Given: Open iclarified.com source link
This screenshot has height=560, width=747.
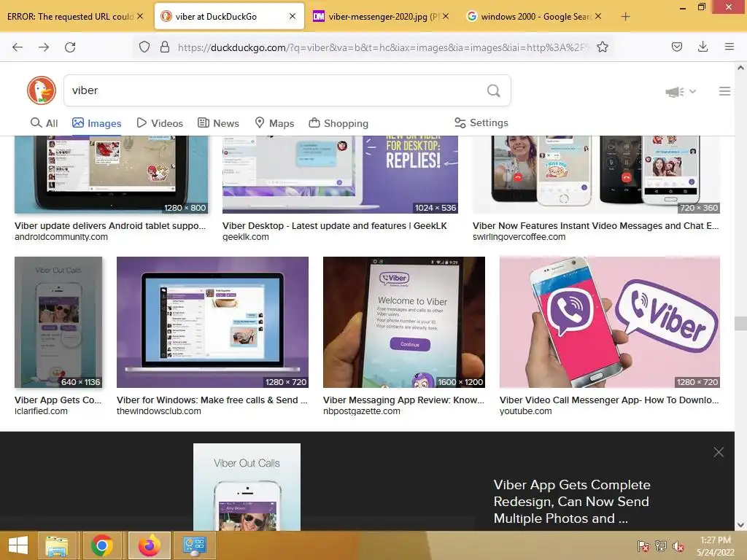Looking at the screenshot, I should pos(41,411).
